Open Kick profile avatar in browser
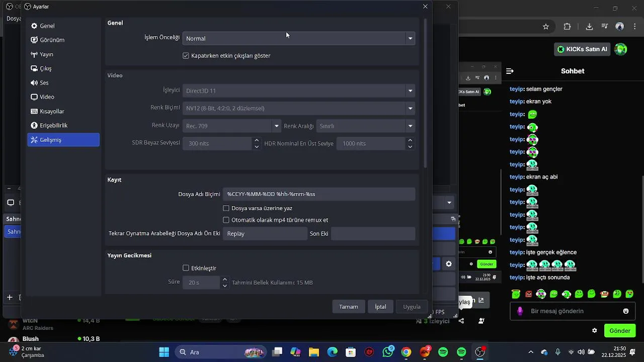This screenshot has width=644, height=362. click(x=621, y=49)
